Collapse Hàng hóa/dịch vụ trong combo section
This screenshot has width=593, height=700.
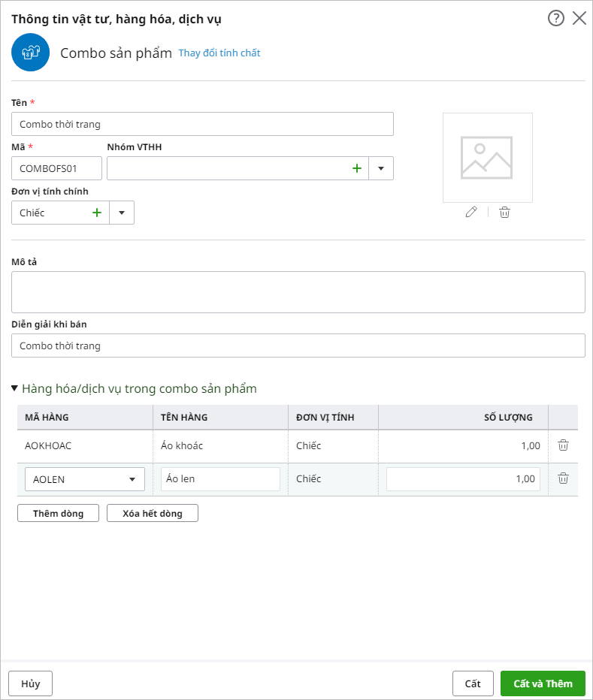[x=15, y=388]
